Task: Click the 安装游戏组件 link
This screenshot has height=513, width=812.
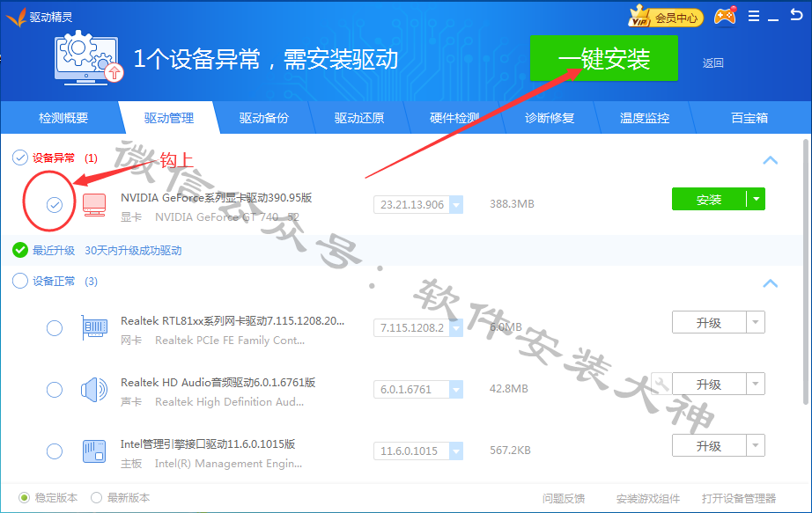Action: (648, 498)
